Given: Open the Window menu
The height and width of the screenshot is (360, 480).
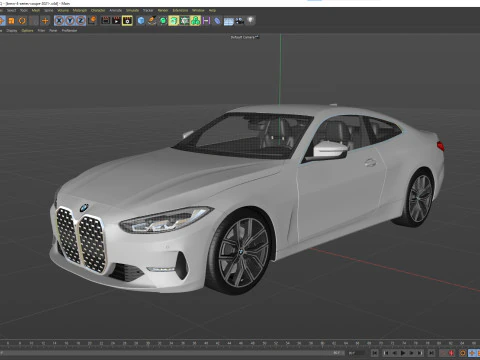Looking at the screenshot, I should click(198, 10).
